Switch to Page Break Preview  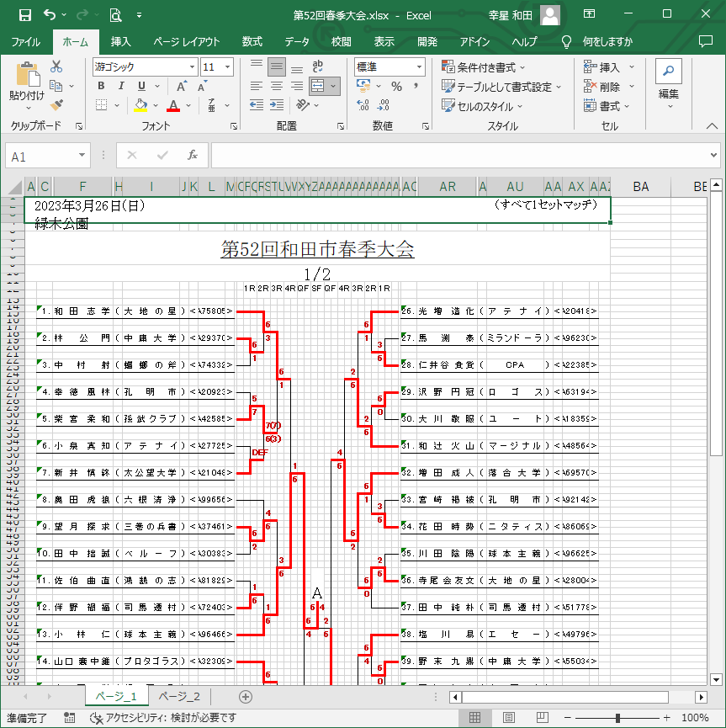542,717
